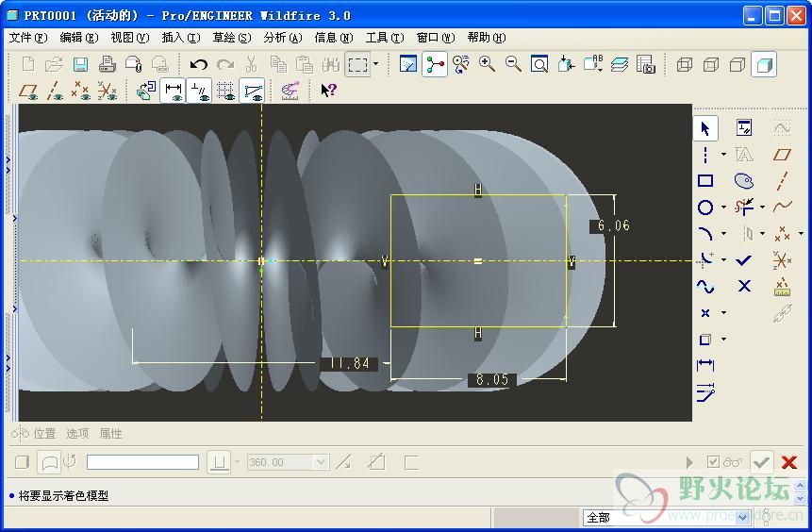Screen dimensions: 812x532
Task: Open the 属性 dashboard panel
Action: coord(110,434)
